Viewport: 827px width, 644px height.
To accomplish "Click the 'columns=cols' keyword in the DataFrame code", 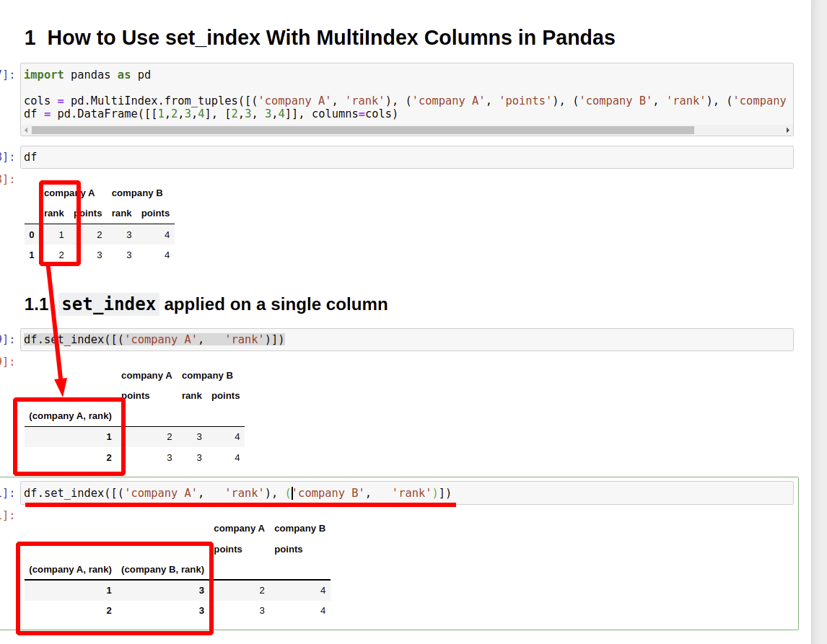I will click(x=351, y=113).
